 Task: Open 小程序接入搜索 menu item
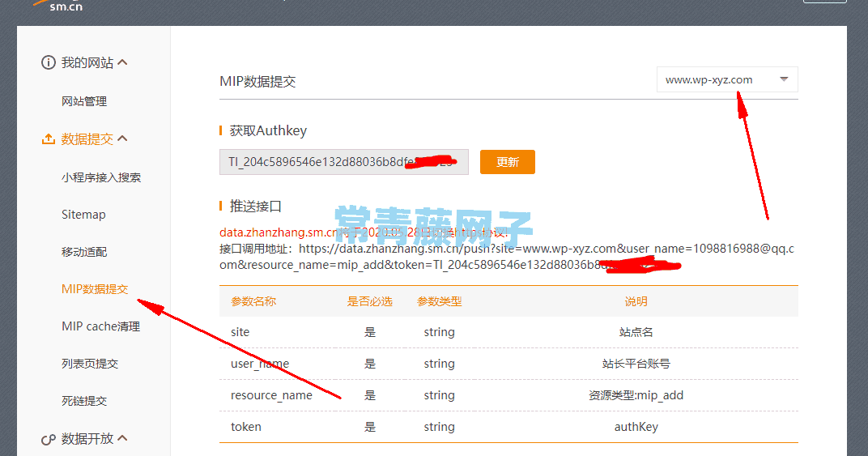coord(101,177)
